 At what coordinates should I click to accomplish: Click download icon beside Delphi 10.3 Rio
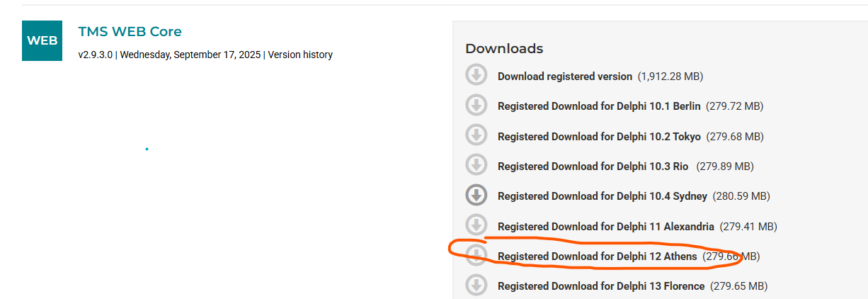[476, 165]
